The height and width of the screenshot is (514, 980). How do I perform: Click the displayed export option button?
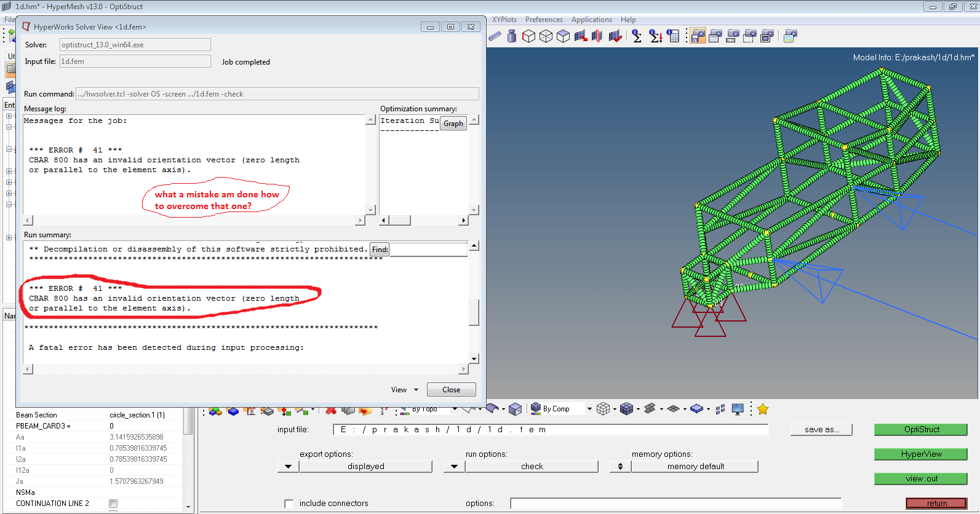click(x=365, y=467)
